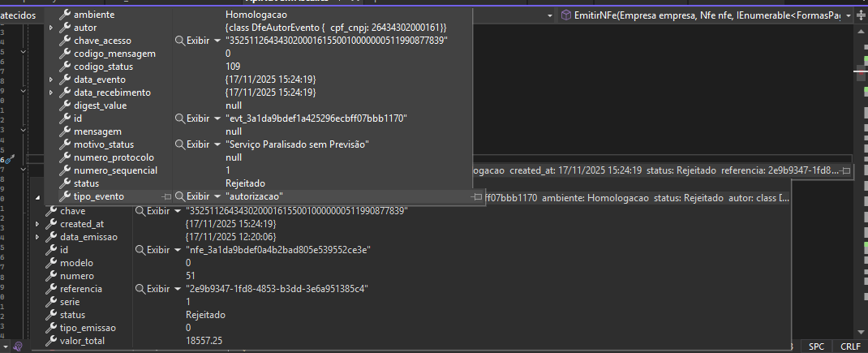
Task: Click magnifier icon for chave value
Action: pos(140,211)
